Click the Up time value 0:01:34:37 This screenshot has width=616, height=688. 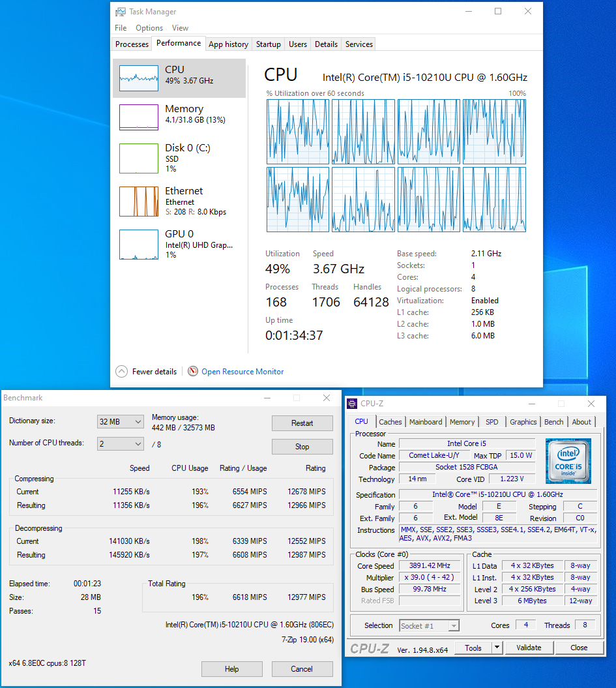coord(294,336)
